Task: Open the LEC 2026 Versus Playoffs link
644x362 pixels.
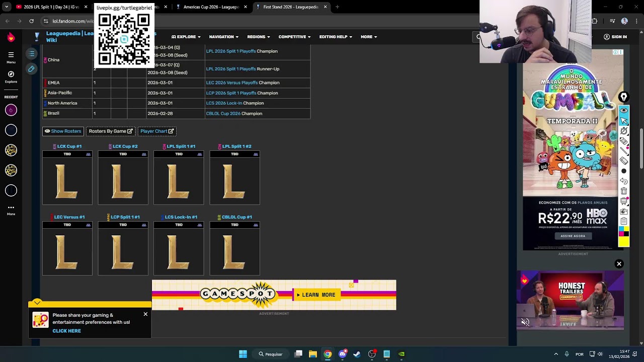Action: click(x=231, y=82)
